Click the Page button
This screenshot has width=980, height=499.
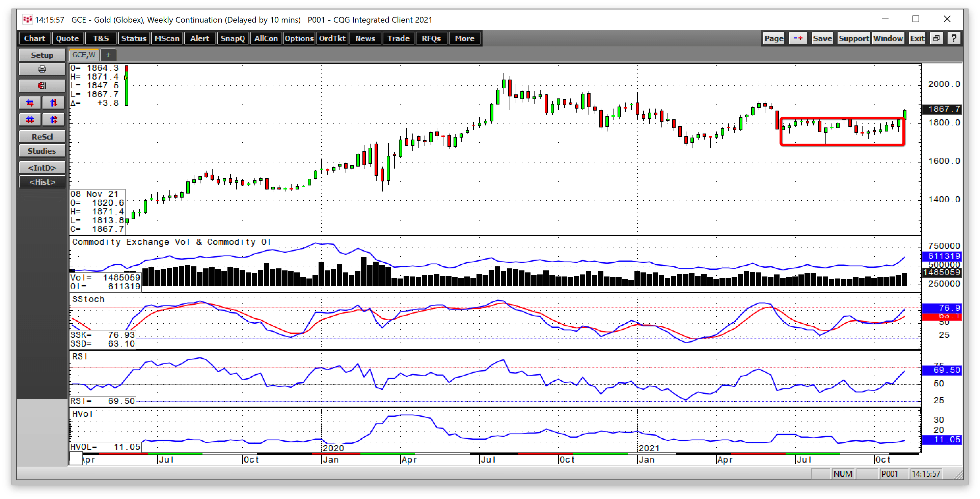coord(774,38)
